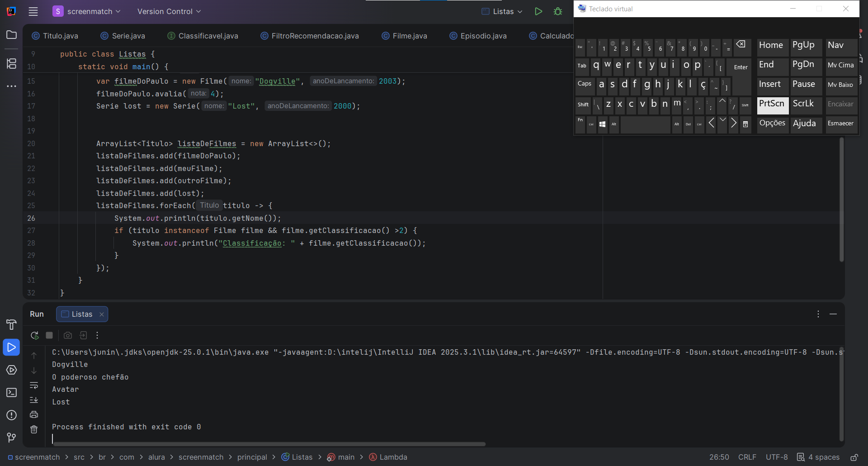Viewport: 868px width, 466px height.
Task: Open the Structure tool window icon
Action: click(11, 63)
